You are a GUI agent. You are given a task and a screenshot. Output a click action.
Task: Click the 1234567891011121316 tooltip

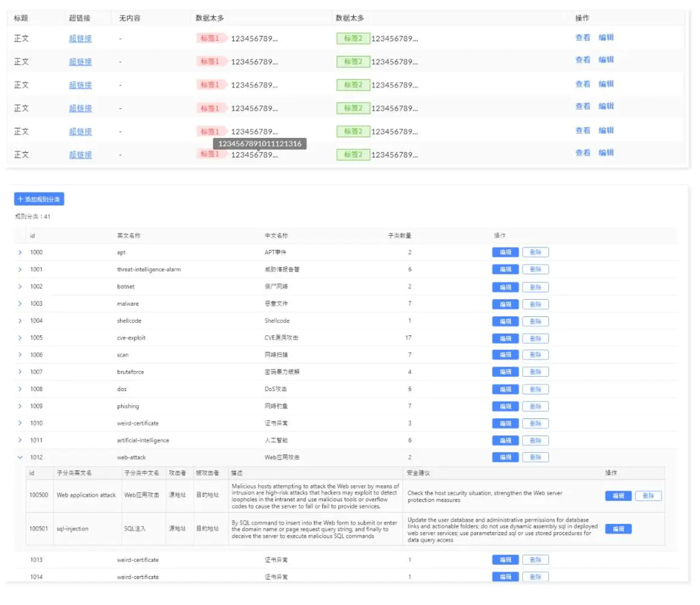pyautogui.click(x=260, y=144)
